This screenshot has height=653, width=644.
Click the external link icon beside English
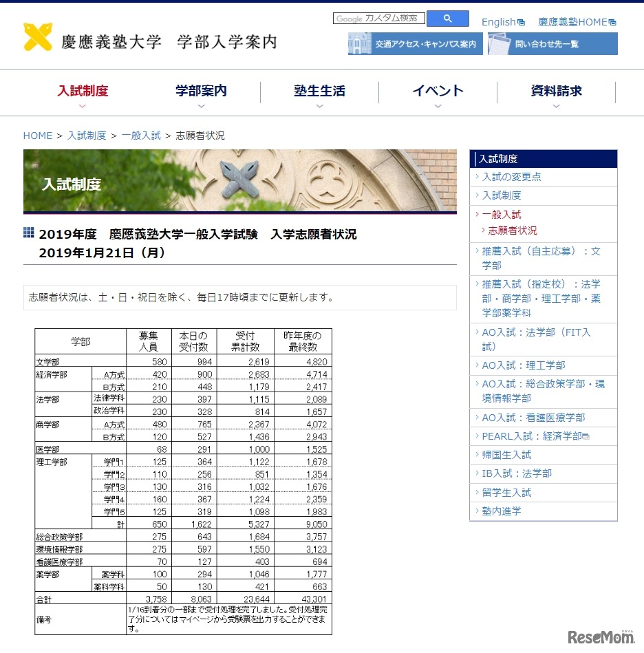pyautogui.click(x=521, y=21)
